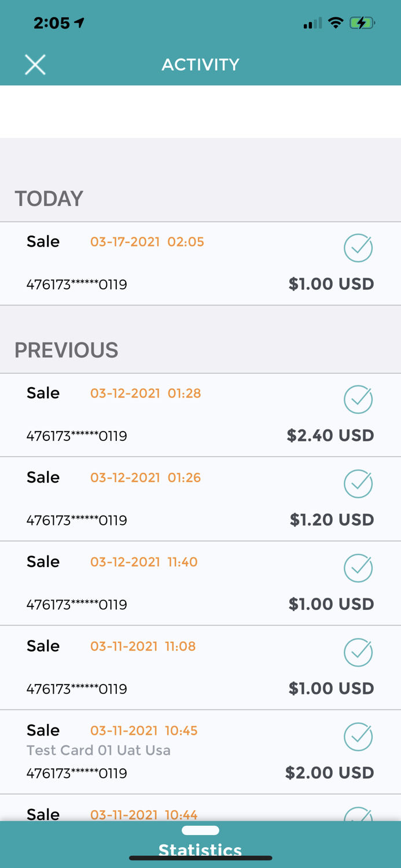Image resolution: width=401 pixels, height=868 pixels.
Task: Tap the home indicator bar above Statistics
Action: coord(200,830)
